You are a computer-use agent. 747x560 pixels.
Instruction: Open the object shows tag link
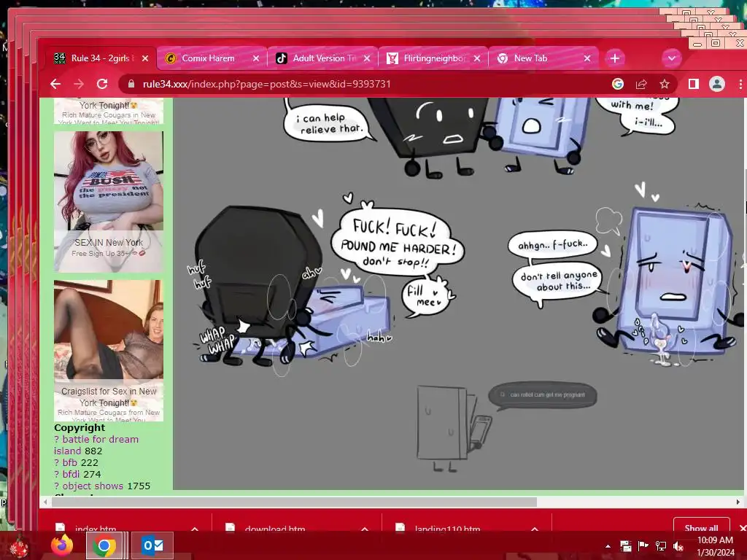tap(93, 486)
